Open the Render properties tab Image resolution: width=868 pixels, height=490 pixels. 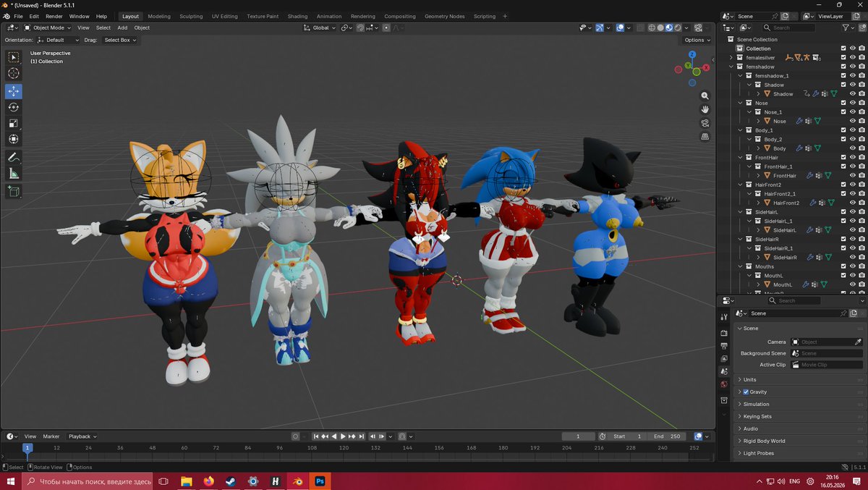coord(724,333)
